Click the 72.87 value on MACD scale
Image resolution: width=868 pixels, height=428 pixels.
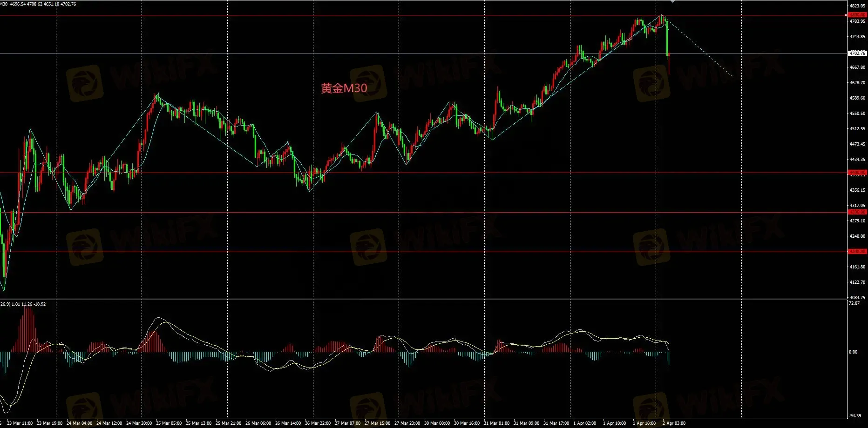click(x=854, y=303)
